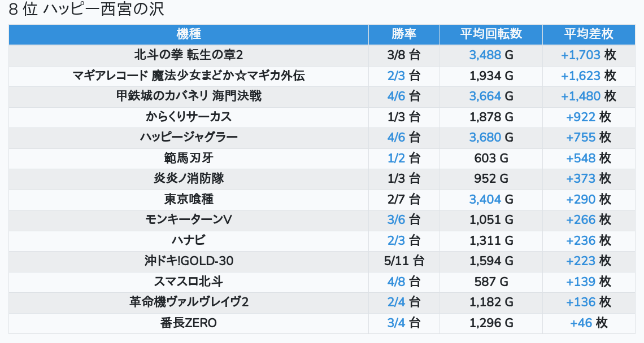Click the 北斗の拳 転生の章2 machine name
Image resolution: width=644 pixels, height=343 pixels.
click(189, 55)
